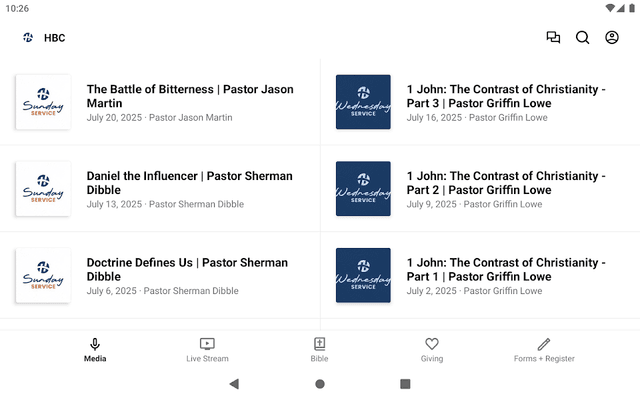Viewport: 640px width, 400px height.
Task: Switch to the Live Stream tab
Action: (207, 350)
